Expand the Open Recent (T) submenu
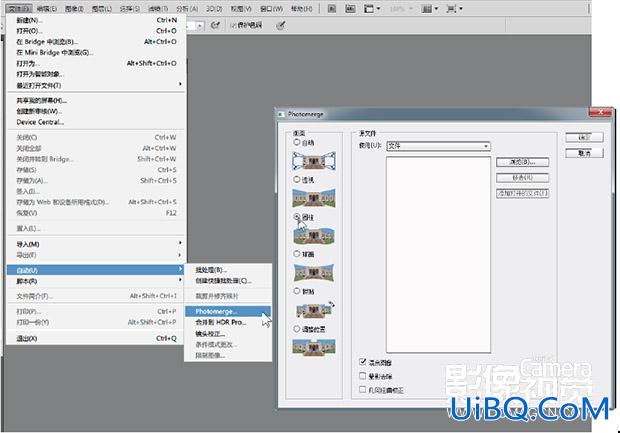Screen dimensions: 620x433 coord(96,85)
